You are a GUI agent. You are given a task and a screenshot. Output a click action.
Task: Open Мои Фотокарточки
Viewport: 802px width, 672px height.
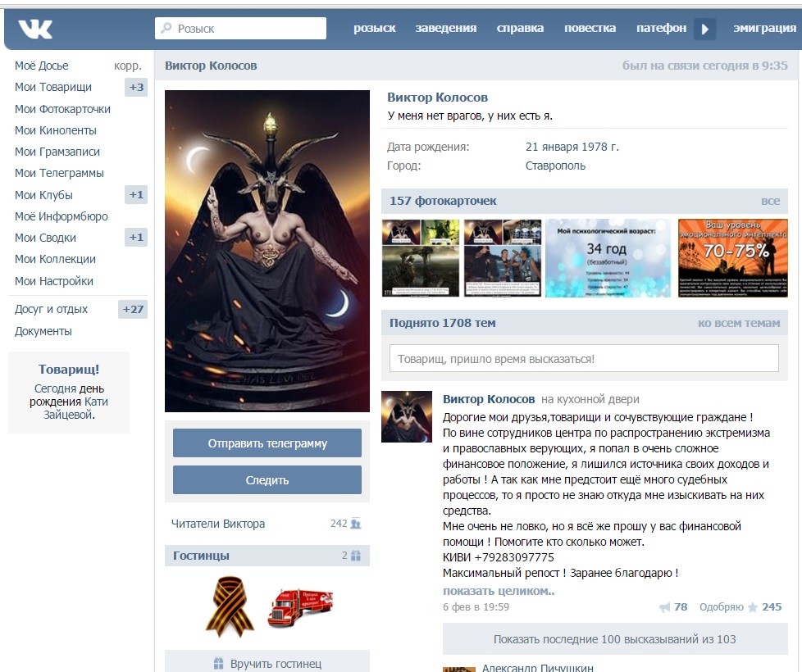tap(62, 109)
